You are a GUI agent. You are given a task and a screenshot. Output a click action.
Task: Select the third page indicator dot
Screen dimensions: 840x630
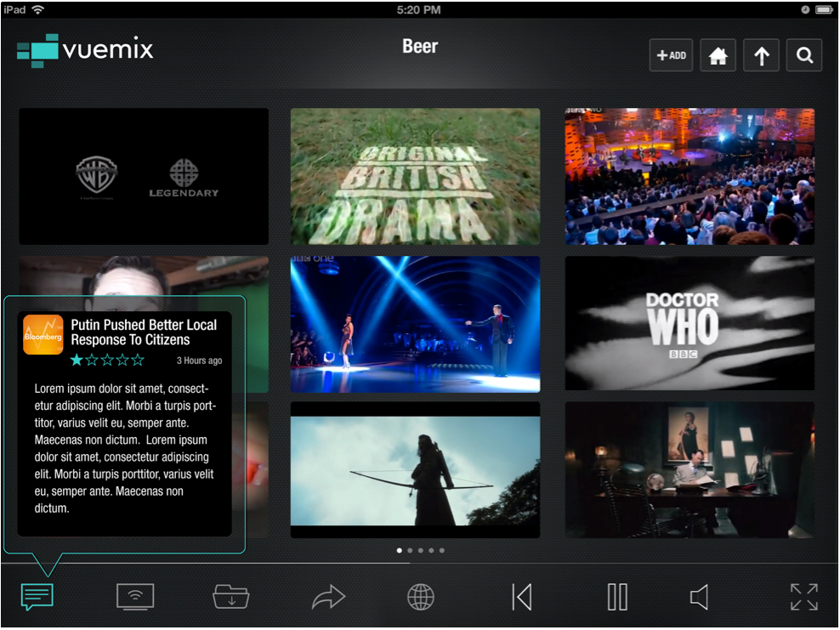click(x=421, y=550)
